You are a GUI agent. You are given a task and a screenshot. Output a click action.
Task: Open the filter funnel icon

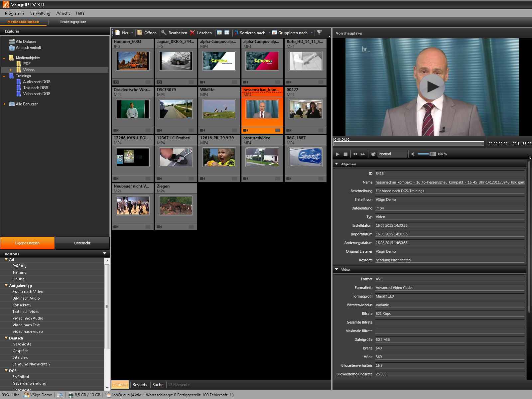[319, 33]
